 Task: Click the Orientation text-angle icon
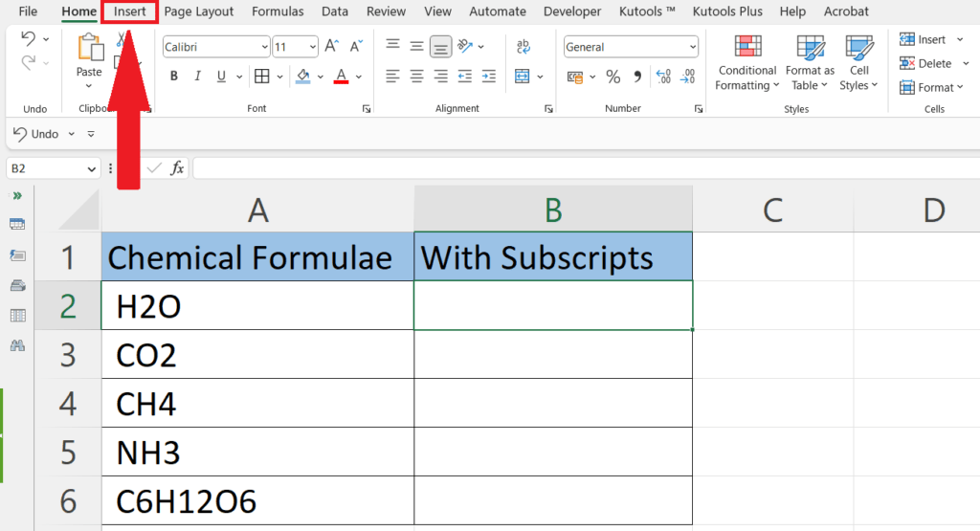[x=465, y=46]
